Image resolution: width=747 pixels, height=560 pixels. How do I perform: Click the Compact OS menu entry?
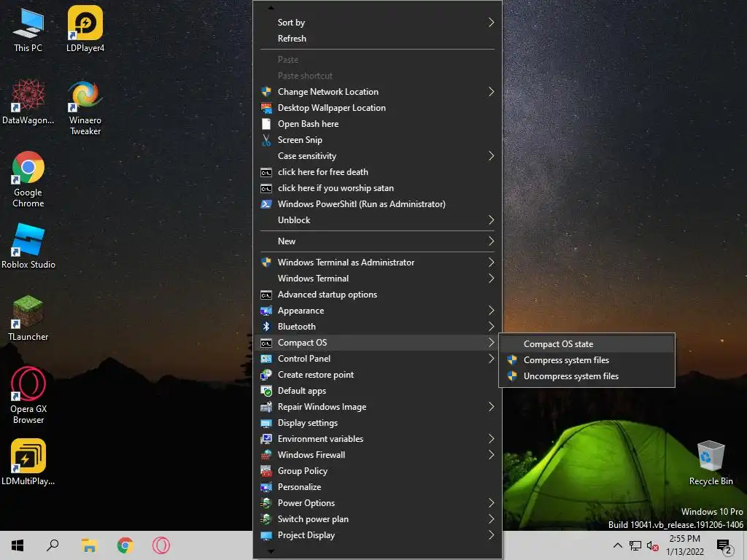(377, 343)
